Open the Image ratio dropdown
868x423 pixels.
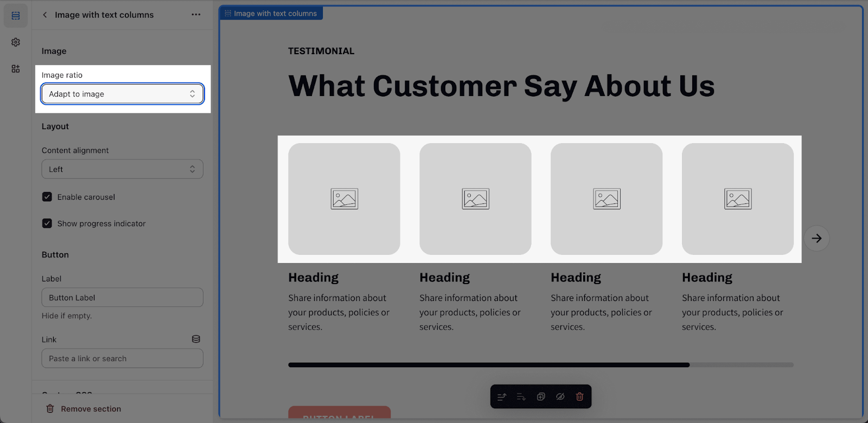pos(123,94)
